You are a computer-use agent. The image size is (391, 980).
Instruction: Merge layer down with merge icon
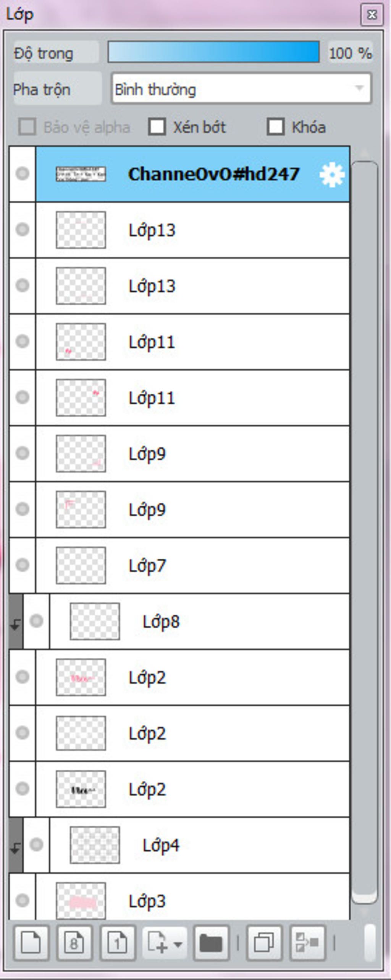307,943
